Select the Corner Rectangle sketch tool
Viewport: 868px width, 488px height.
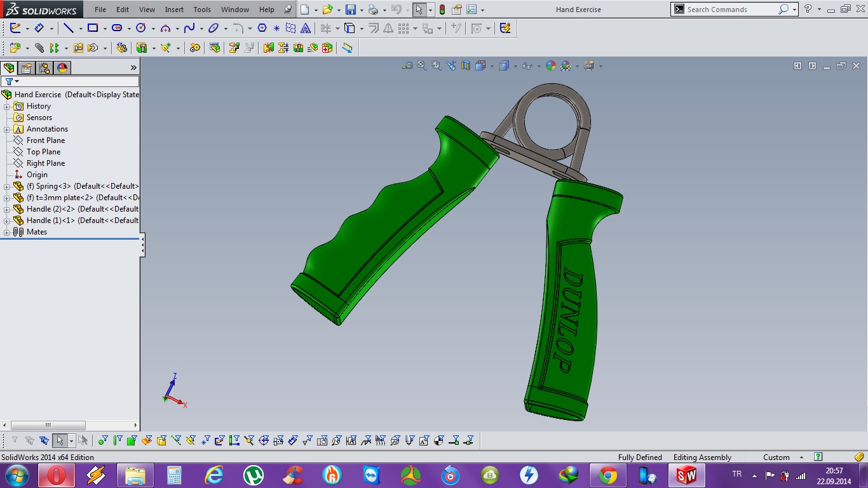point(93,28)
